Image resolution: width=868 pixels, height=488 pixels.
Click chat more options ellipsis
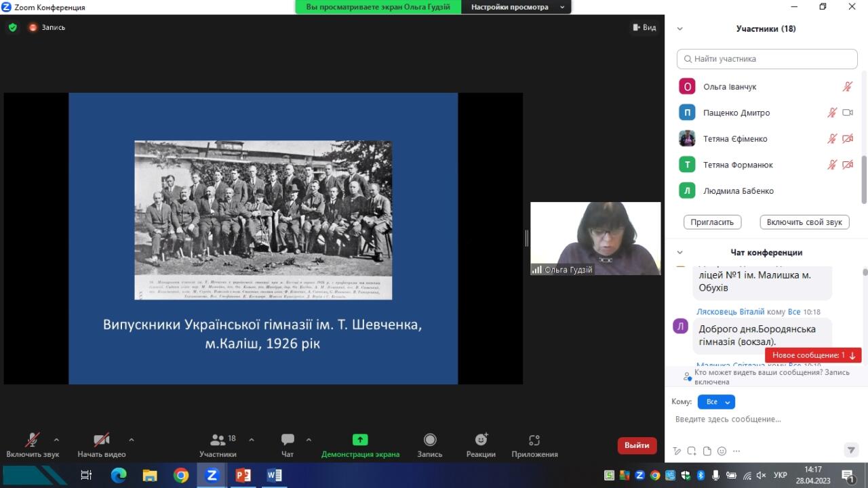click(x=736, y=451)
